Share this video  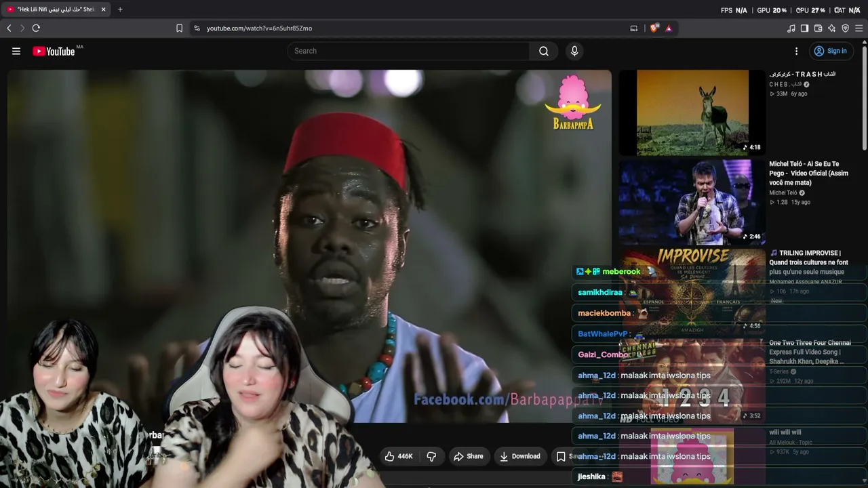[x=469, y=456]
